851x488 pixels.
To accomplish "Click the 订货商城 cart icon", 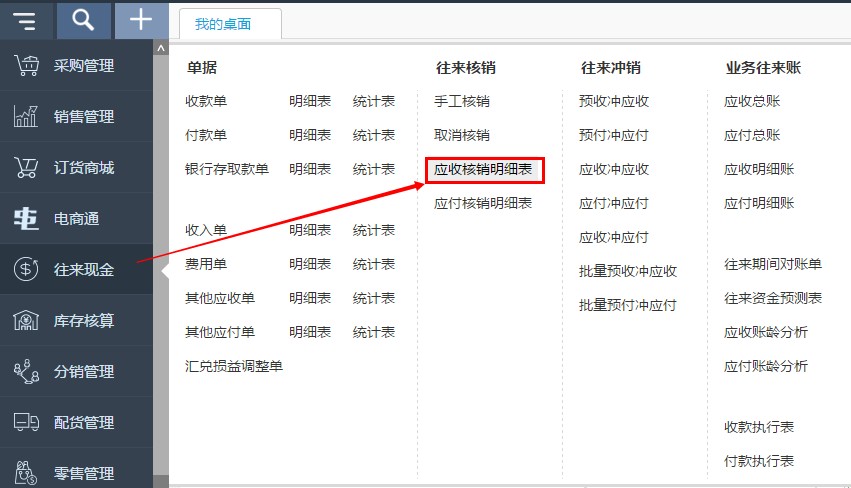I will [26, 168].
